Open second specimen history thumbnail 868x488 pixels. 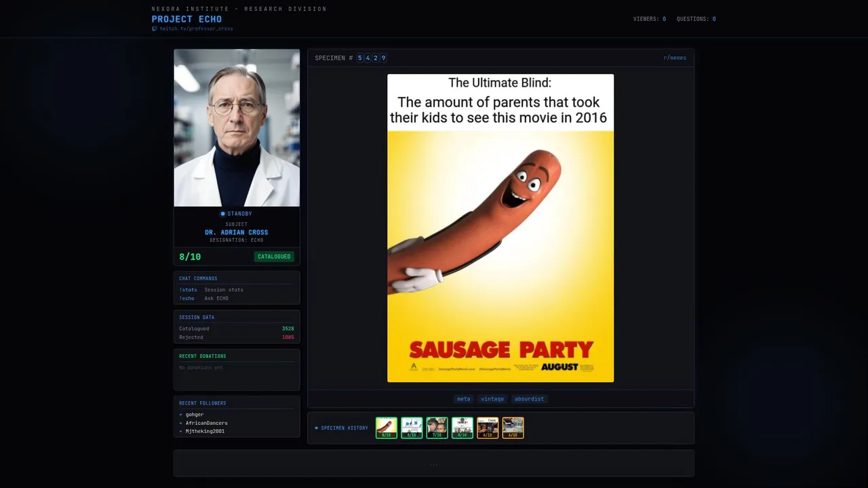point(412,428)
